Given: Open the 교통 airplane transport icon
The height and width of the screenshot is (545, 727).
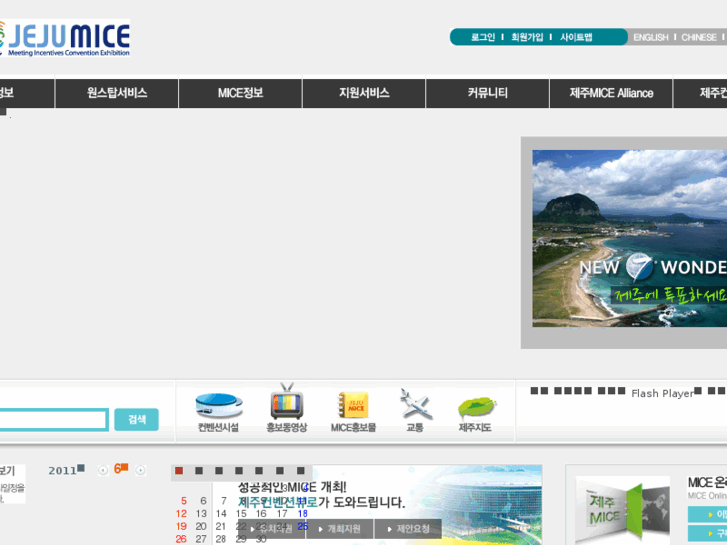Looking at the screenshot, I should click(415, 410).
